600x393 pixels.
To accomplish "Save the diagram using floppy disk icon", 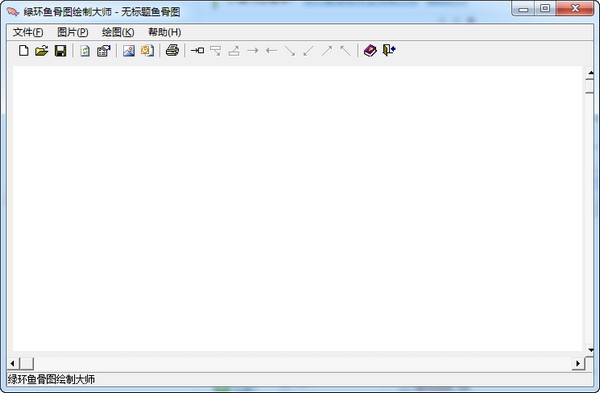I will coord(60,51).
